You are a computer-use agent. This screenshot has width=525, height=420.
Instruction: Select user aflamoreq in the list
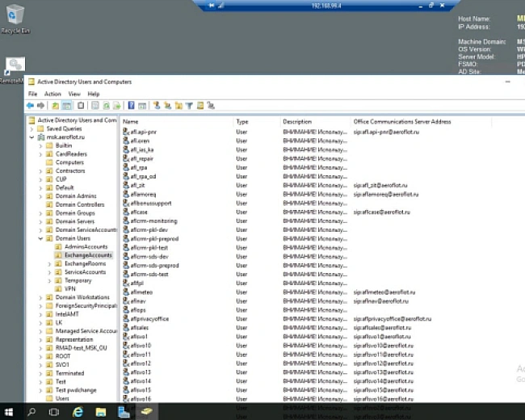[x=143, y=195]
